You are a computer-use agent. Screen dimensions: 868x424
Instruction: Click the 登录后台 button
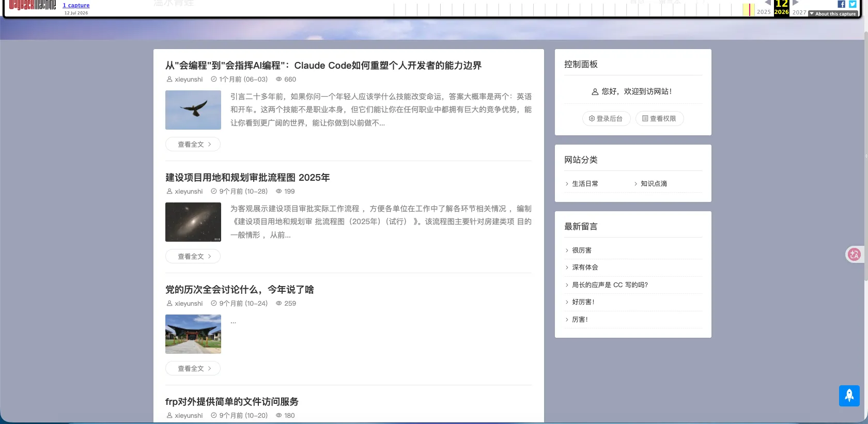click(x=606, y=118)
